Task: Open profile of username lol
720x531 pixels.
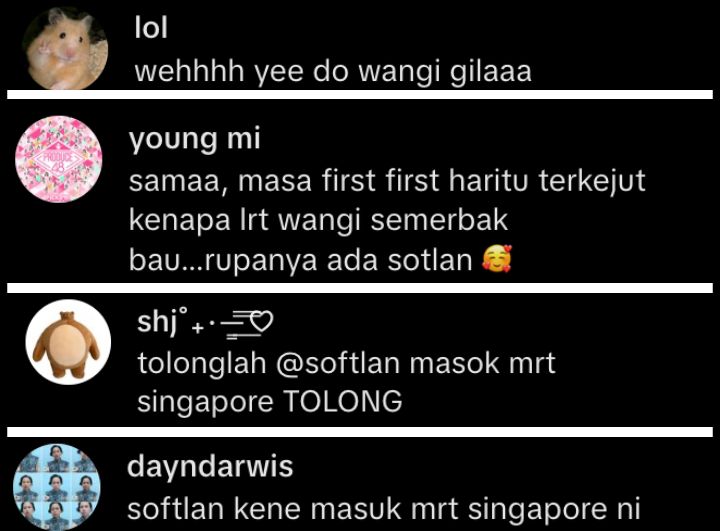Action: click(x=151, y=28)
